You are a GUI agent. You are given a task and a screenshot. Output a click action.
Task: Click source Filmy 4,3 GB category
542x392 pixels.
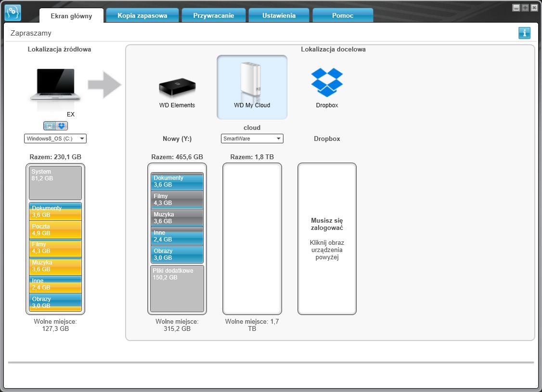click(55, 248)
